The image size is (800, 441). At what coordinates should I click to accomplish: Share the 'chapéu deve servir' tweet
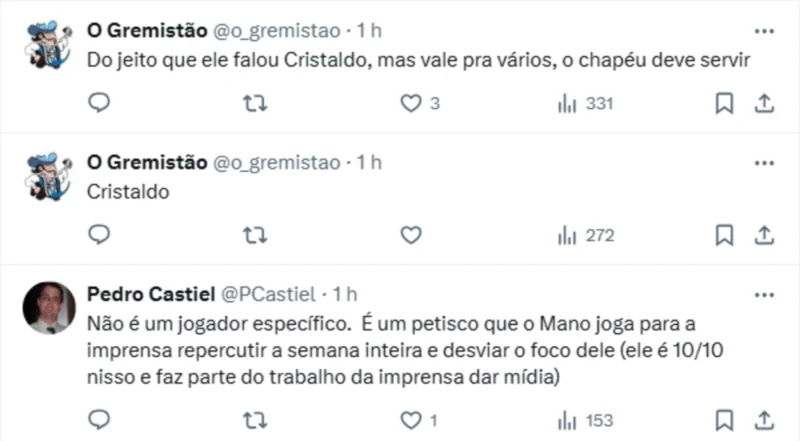pyautogui.click(x=763, y=103)
